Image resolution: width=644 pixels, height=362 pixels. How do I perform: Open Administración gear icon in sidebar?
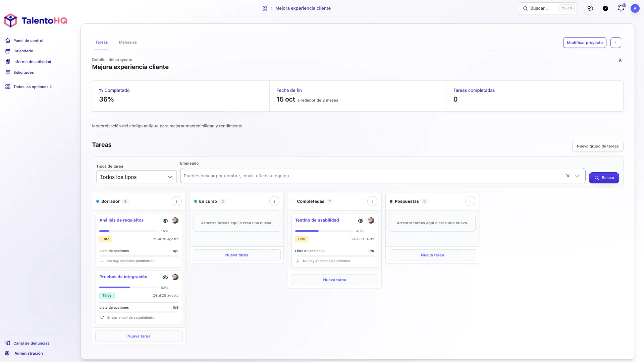(x=7, y=353)
